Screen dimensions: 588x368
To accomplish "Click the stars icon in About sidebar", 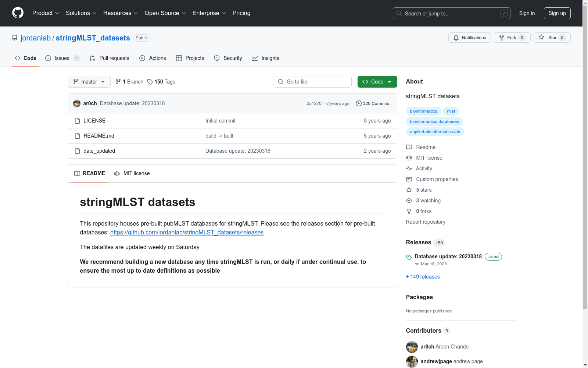I will [409, 190].
